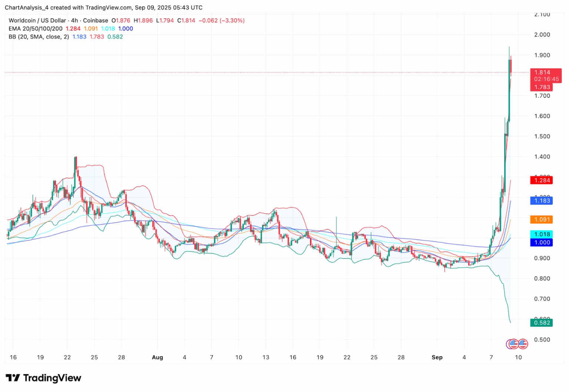
Task: Hide the BB (20, SMA, close, 2) indicator
Action: (39, 37)
